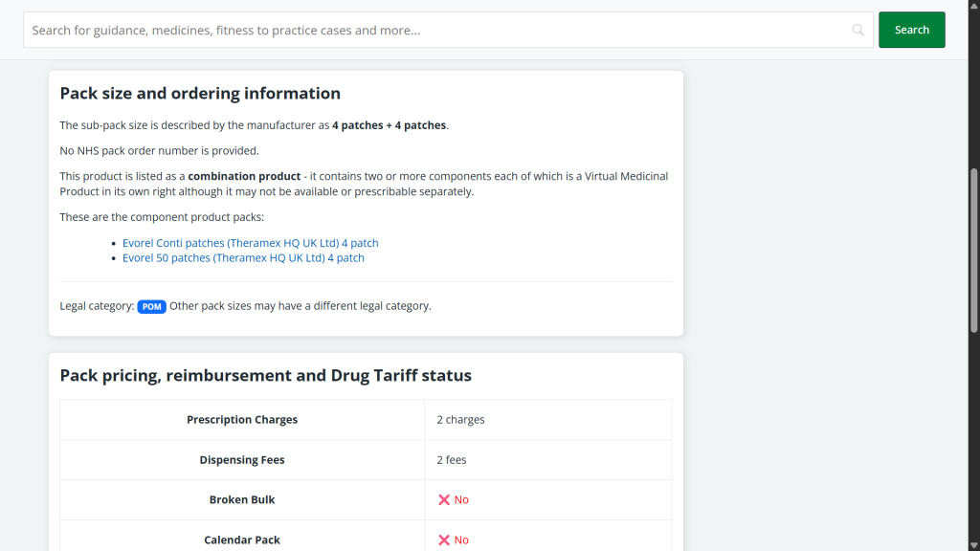Click the blue POM legal category badge

[151, 307]
